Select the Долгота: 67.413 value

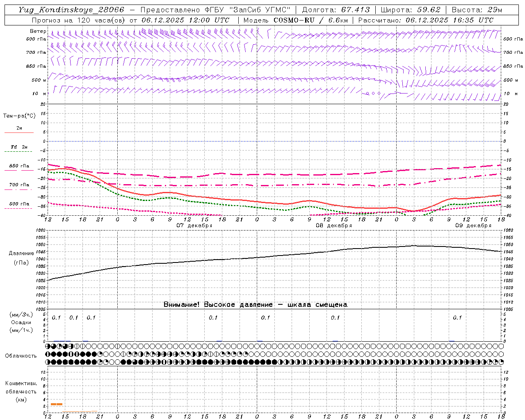(336, 10)
